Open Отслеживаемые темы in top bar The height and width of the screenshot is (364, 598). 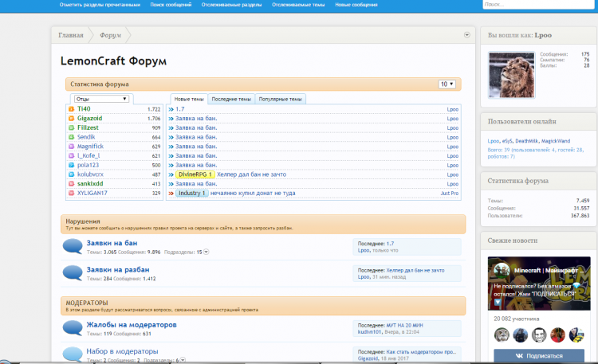tap(298, 5)
